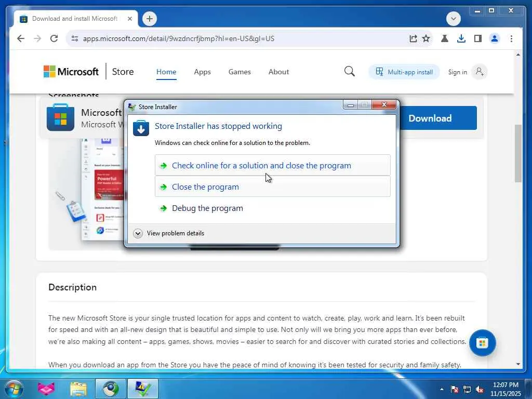This screenshot has width=532, height=399.
Task: Click the Store link in header
Action: pyautogui.click(x=123, y=72)
